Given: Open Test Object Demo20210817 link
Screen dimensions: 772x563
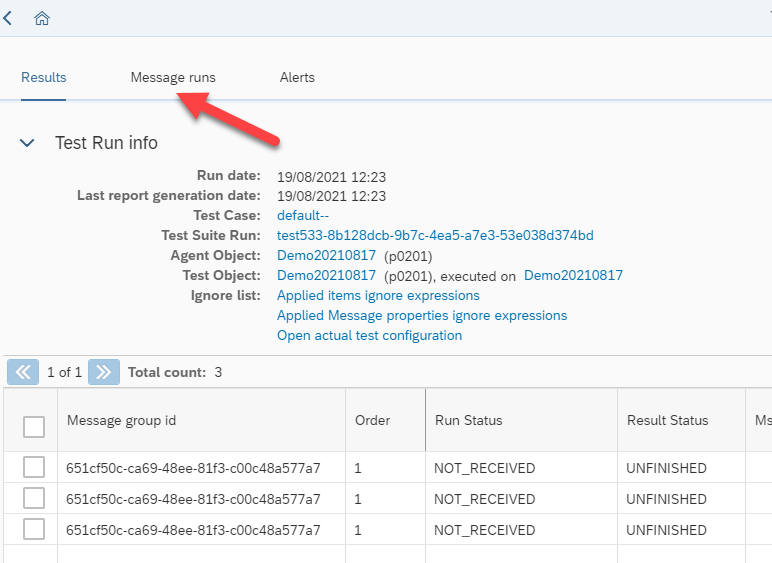Looking at the screenshot, I should point(326,275).
